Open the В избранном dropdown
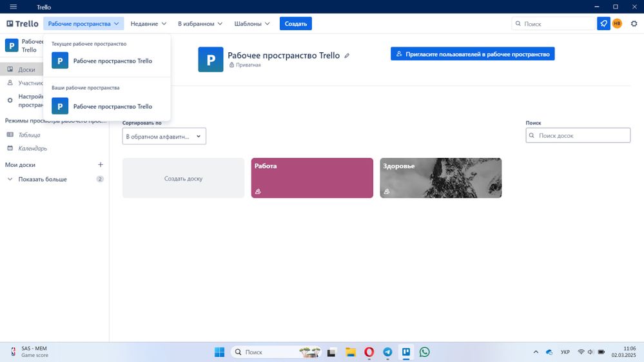644x362 pixels. [200, 24]
